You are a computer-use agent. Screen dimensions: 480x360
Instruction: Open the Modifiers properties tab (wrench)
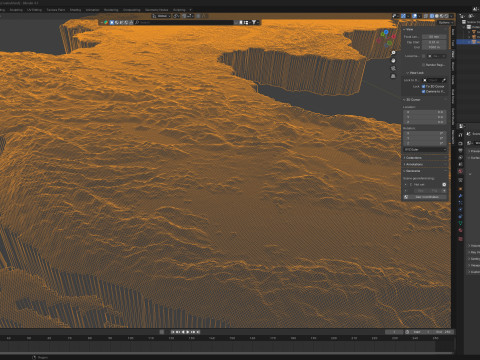[461, 196]
